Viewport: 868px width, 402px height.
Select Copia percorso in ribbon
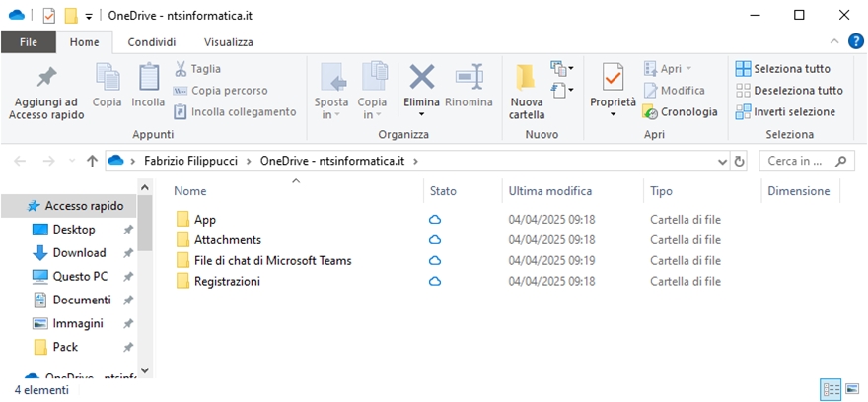(x=220, y=90)
